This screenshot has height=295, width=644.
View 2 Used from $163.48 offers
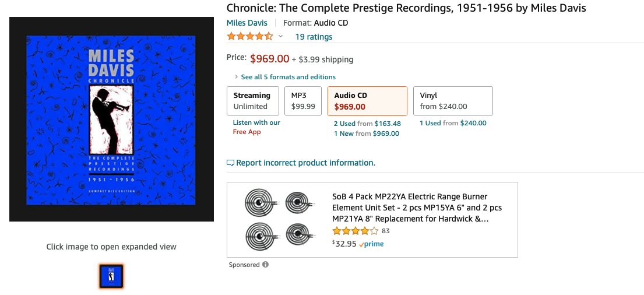367,124
